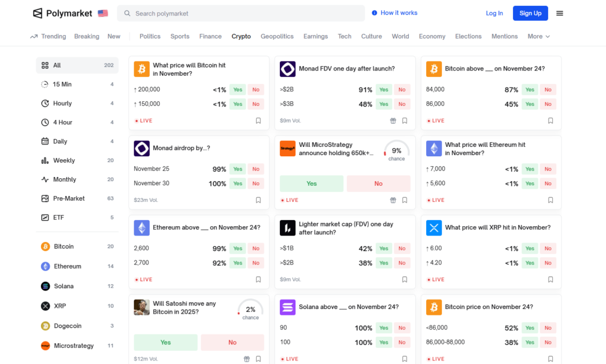Pick No for Monad FDV >$2B
The height and width of the screenshot is (364, 606).
(x=402, y=90)
